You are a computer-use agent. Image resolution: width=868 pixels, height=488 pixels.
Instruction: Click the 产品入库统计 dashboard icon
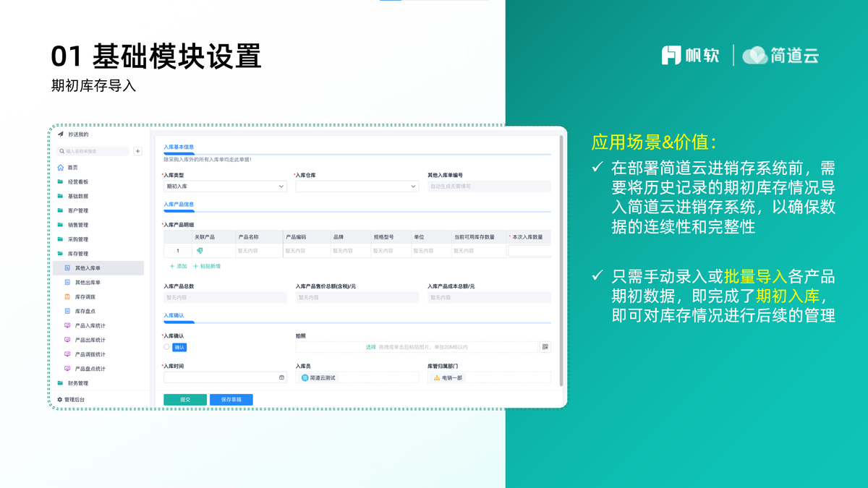pyautogui.click(x=67, y=326)
